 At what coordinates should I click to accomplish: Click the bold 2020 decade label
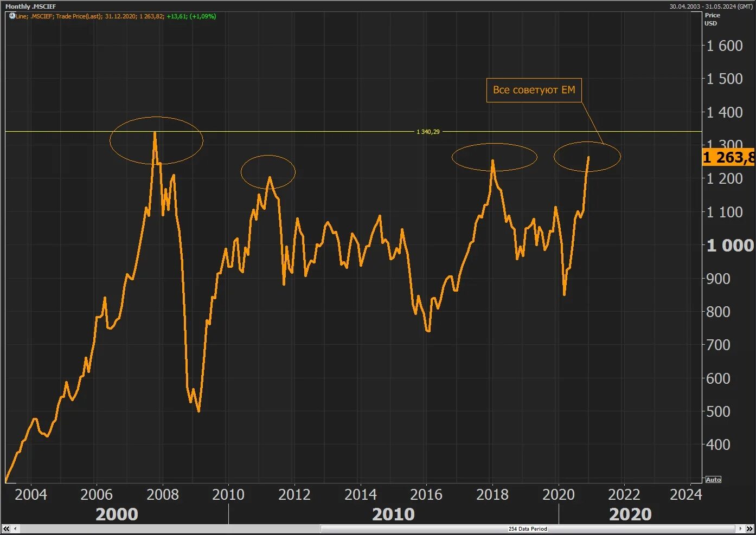(x=630, y=514)
